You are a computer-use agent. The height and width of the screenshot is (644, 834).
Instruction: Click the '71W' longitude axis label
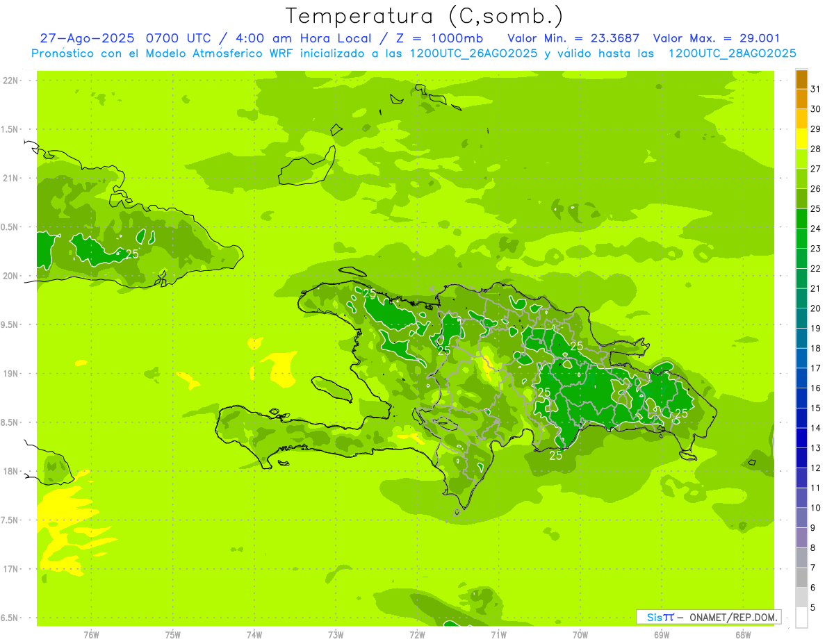(498, 634)
